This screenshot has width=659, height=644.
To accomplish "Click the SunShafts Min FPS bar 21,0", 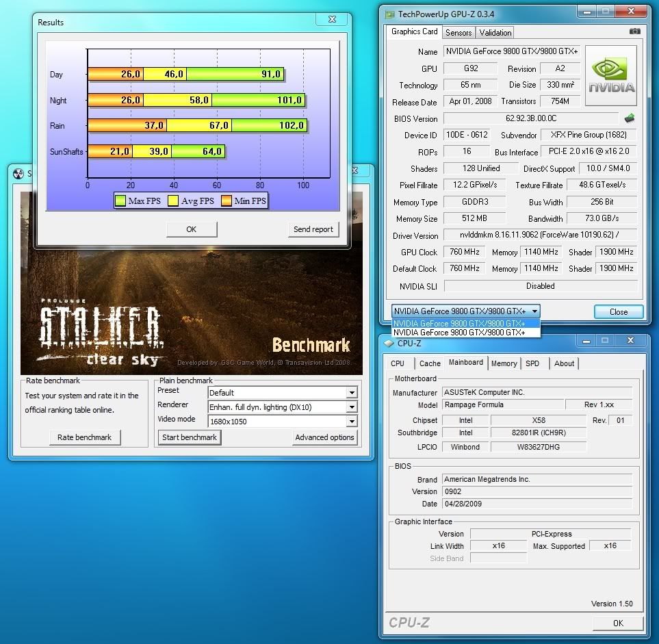I will coord(110,151).
